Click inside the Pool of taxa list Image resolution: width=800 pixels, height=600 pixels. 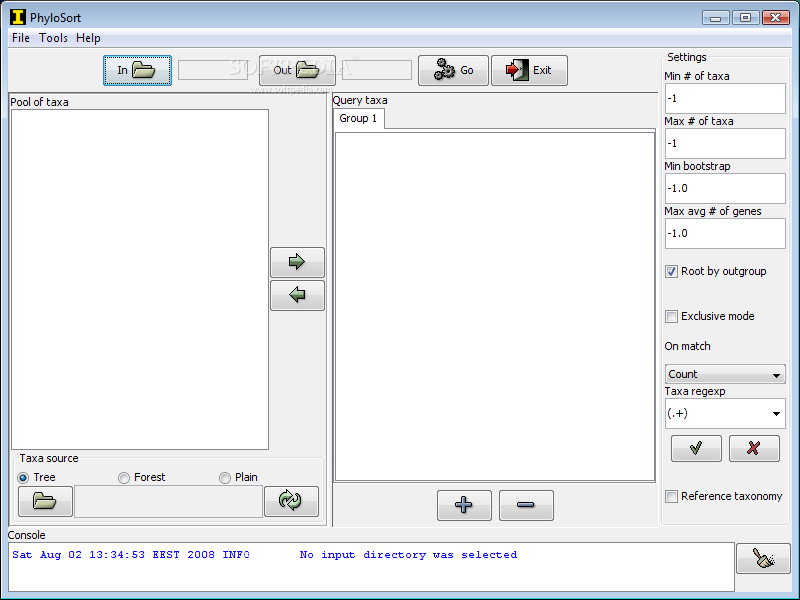coord(140,280)
